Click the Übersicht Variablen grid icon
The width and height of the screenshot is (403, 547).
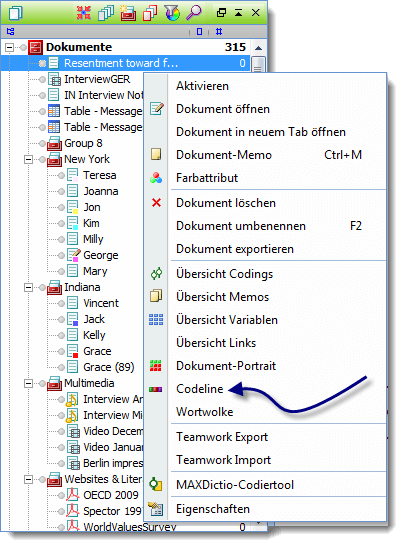click(156, 320)
